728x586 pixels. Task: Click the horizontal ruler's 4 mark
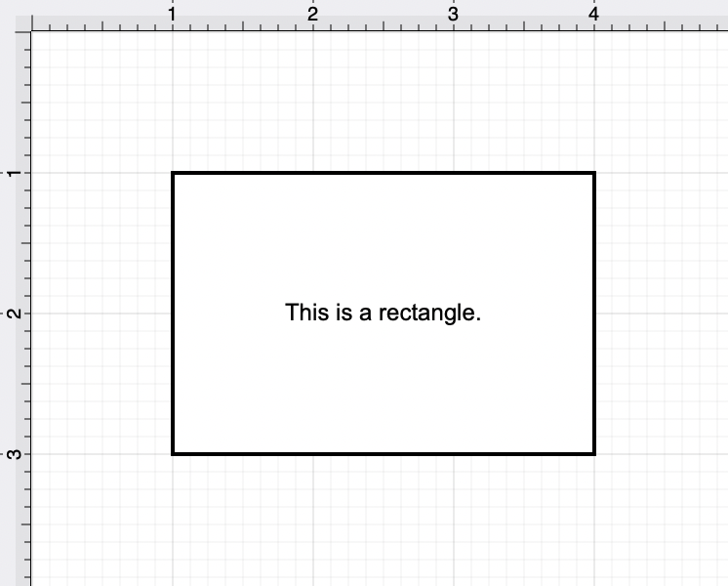[593, 15]
